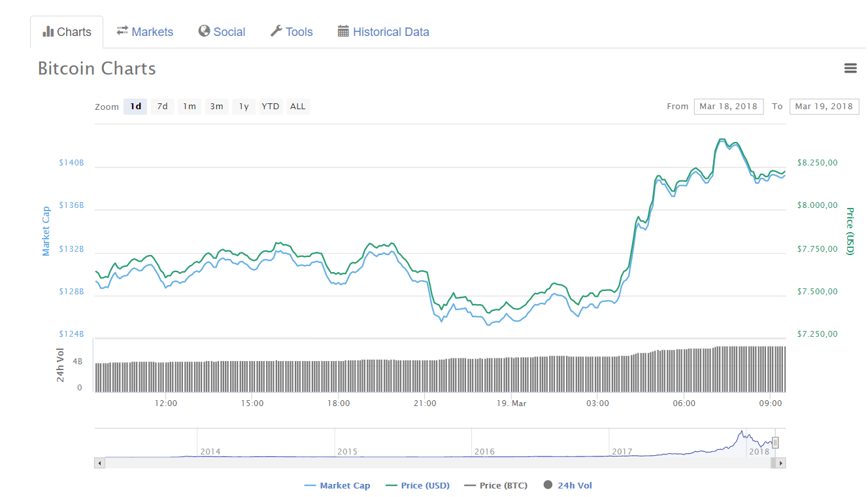Click the 24h Vol axis title
Viewport: 868px width, 497px height.
point(60,365)
